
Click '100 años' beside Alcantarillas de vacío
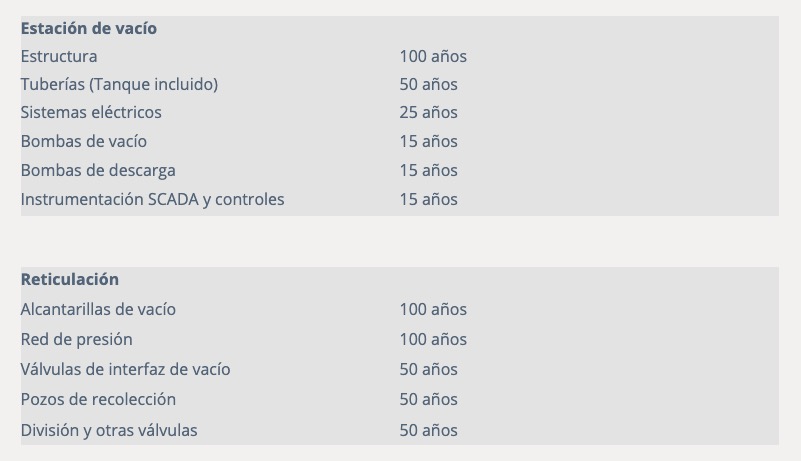tap(433, 309)
